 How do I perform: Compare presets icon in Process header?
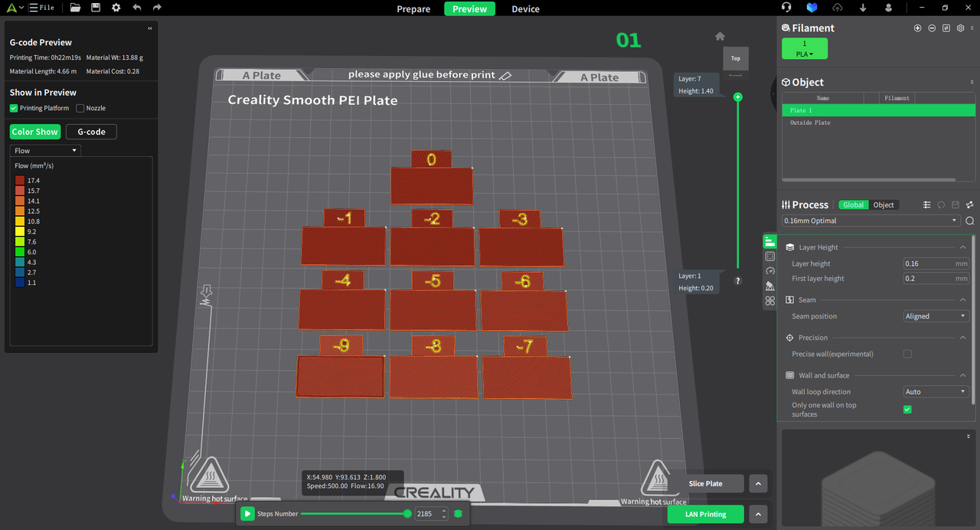[x=970, y=204]
